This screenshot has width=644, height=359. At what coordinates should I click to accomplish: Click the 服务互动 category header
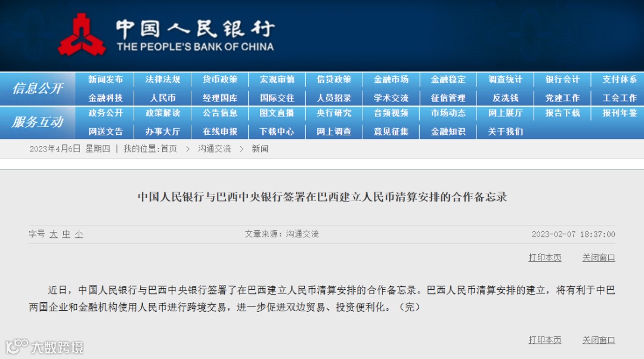click(38, 122)
